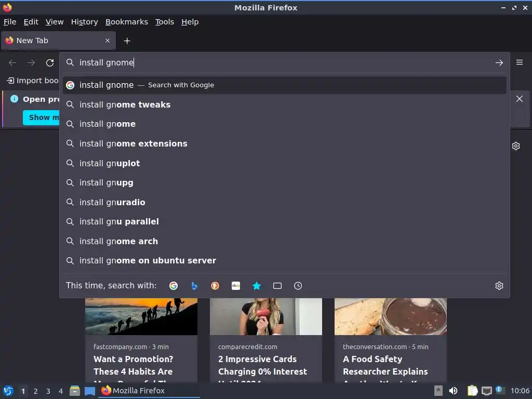Open 'A Food Safety Researcher Explains' link
This screenshot has width=532, height=399.
pos(385,365)
